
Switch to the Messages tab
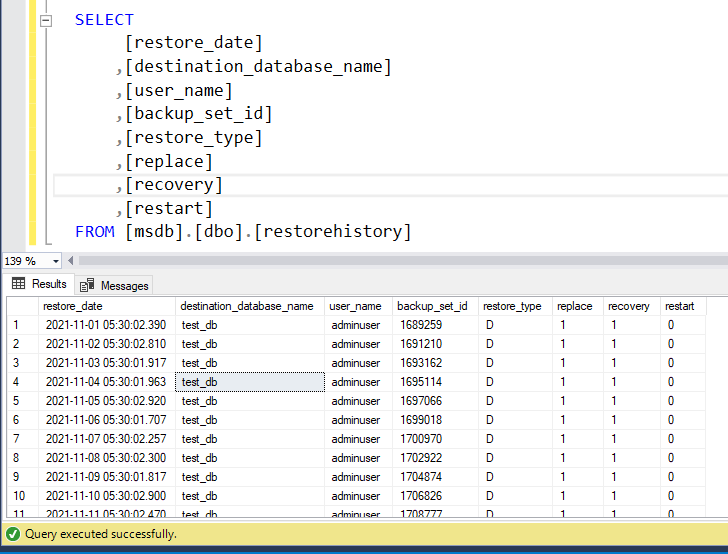tap(114, 286)
